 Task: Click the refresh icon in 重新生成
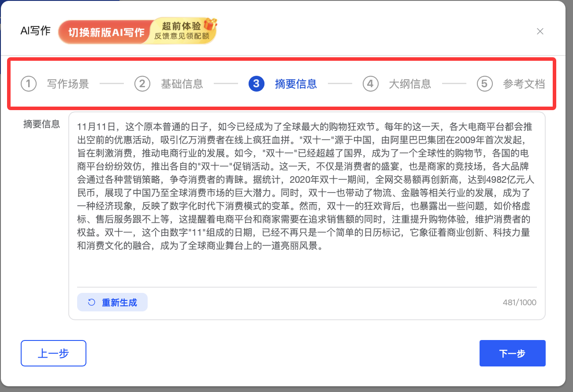click(92, 303)
